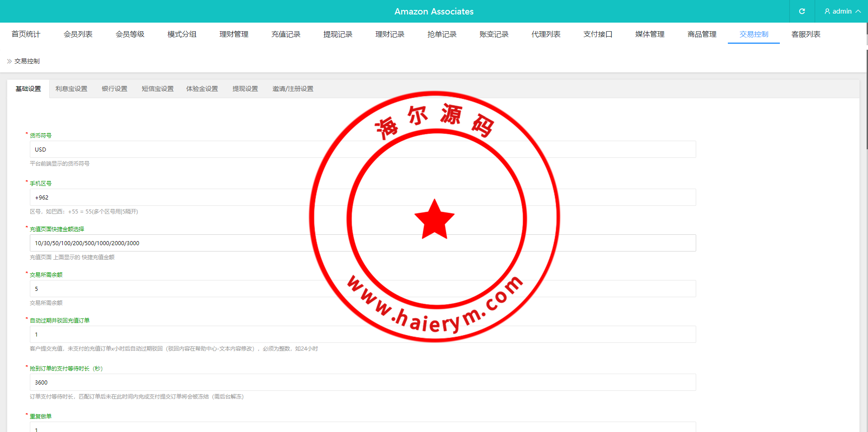Click the 充值页面 上面显示的 快捷充值金额 hint
The width and height of the screenshot is (868, 432).
tap(72, 257)
